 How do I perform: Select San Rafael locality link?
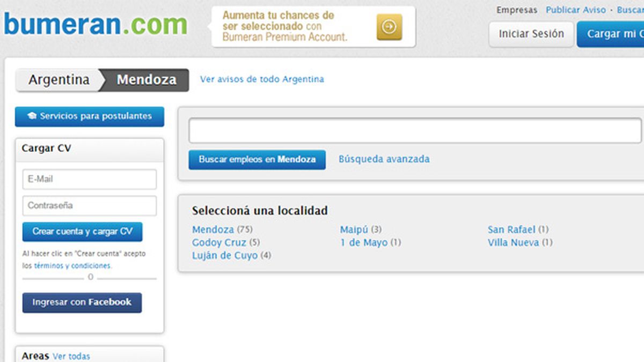[x=511, y=230]
